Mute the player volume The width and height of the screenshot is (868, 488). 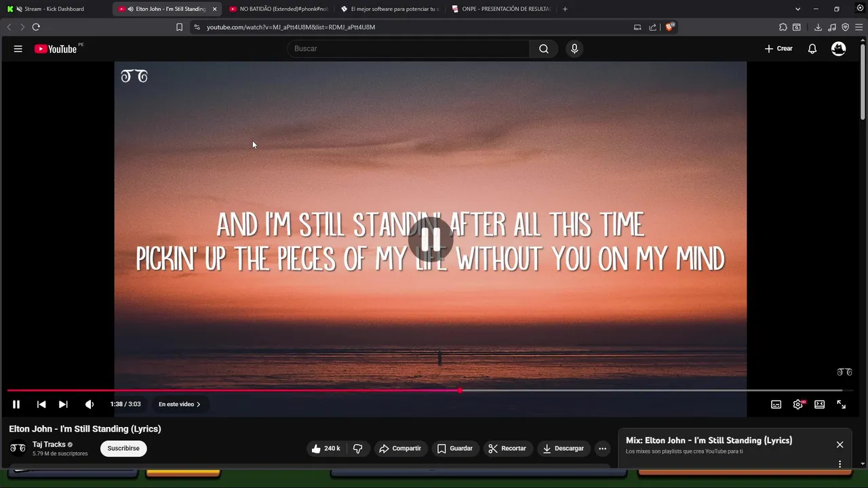(x=89, y=405)
